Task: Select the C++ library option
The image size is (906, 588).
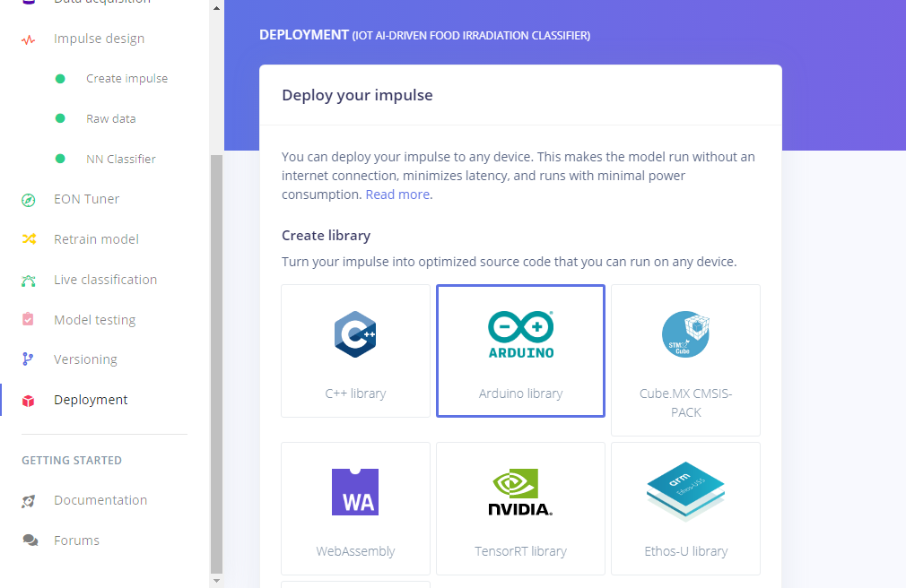Action: 356,351
